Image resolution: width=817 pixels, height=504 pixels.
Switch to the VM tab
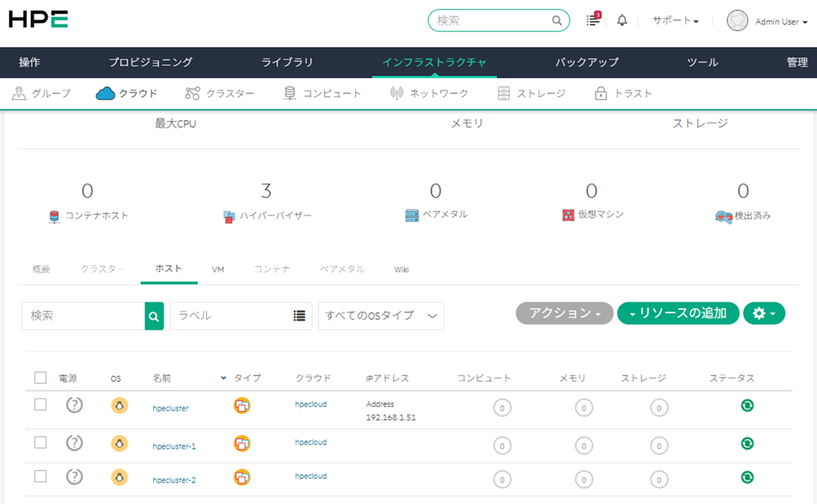tap(218, 270)
